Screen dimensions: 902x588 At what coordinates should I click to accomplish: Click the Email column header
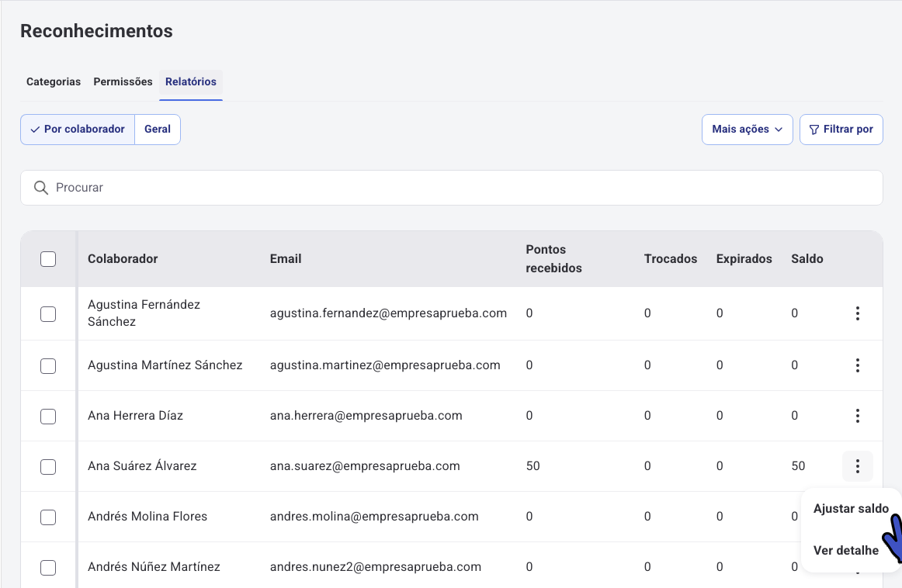pyautogui.click(x=286, y=258)
